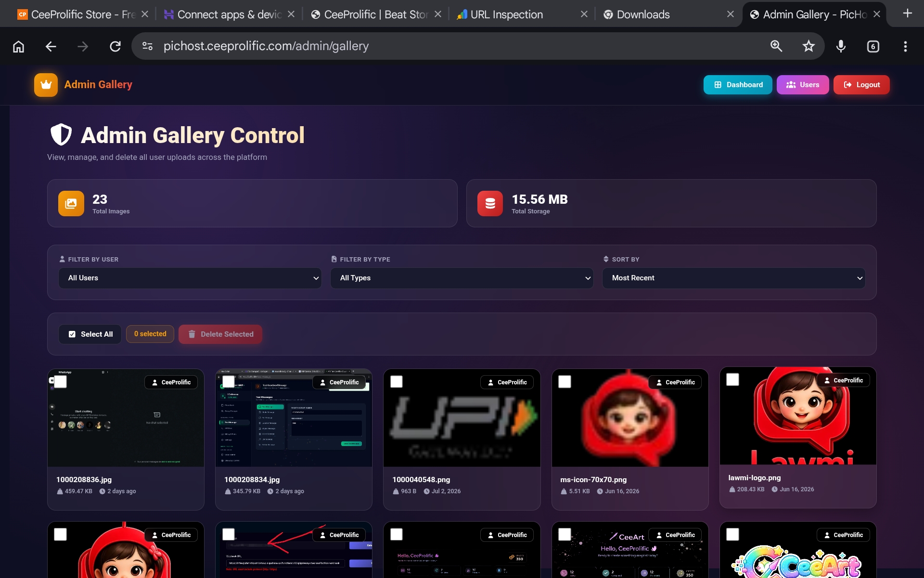Open the tab switcher showing 6 tabs
Image resolution: width=924 pixels, height=578 pixels.
click(873, 46)
